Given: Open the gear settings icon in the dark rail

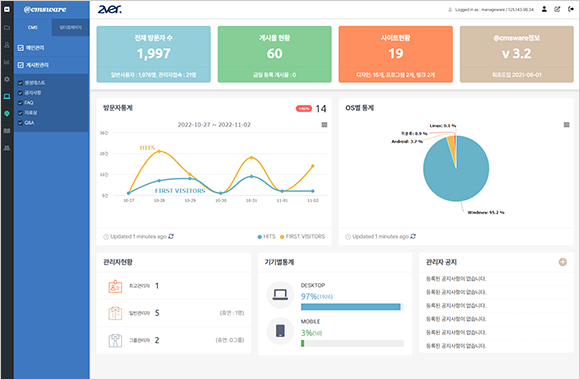Looking at the screenshot, I should (7, 79).
